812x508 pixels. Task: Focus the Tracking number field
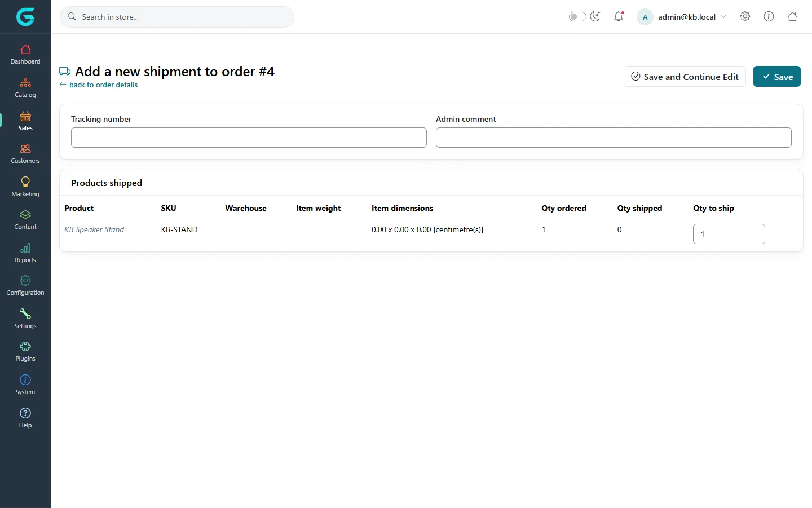[249, 138]
